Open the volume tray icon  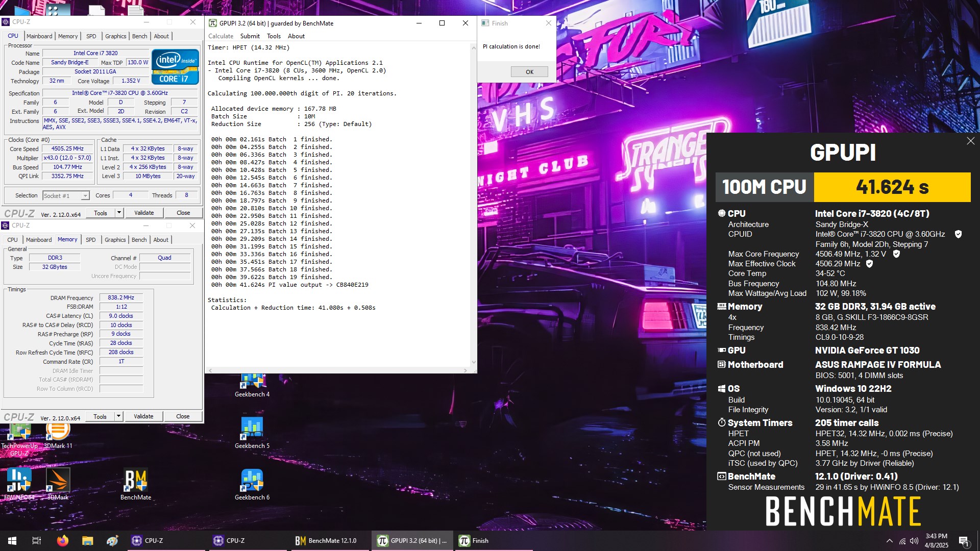pyautogui.click(x=914, y=541)
